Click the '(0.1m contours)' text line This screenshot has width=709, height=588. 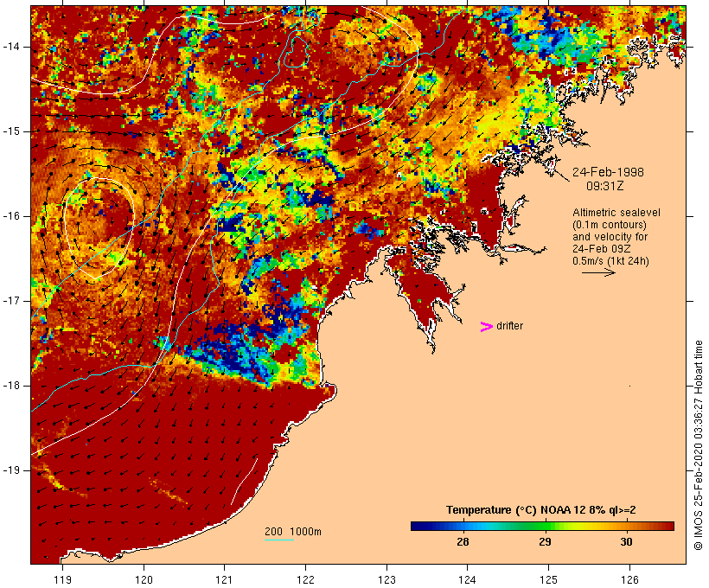coord(610,225)
